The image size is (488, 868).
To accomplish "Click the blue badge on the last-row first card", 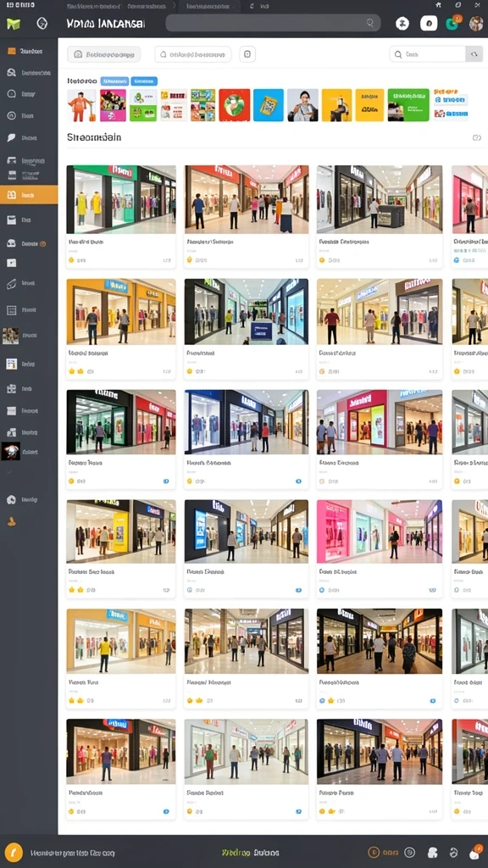I will (x=166, y=811).
